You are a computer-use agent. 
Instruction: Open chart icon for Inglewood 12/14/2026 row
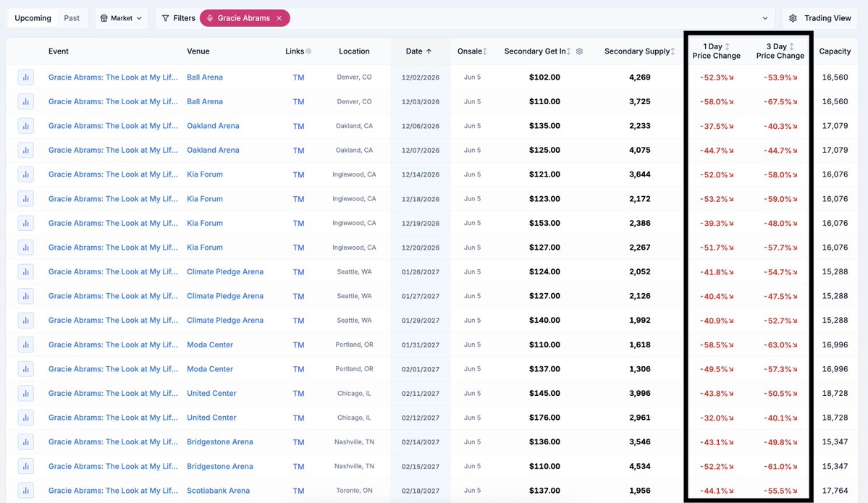click(25, 174)
